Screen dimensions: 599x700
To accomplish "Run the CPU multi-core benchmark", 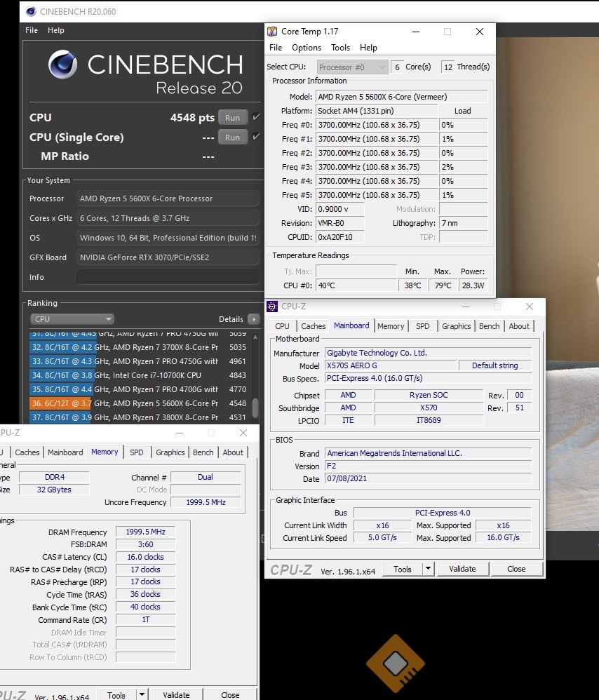I will point(233,118).
